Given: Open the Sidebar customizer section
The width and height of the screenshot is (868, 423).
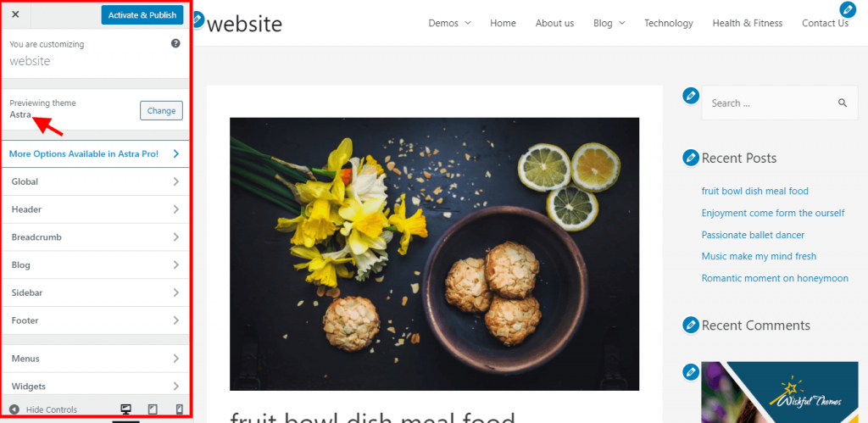Looking at the screenshot, I should (x=96, y=292).
